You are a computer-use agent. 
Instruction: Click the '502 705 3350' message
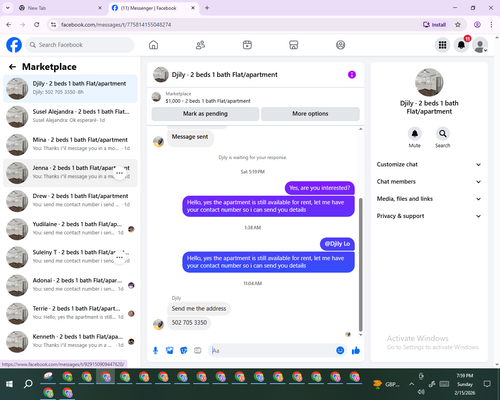(189, 323)
